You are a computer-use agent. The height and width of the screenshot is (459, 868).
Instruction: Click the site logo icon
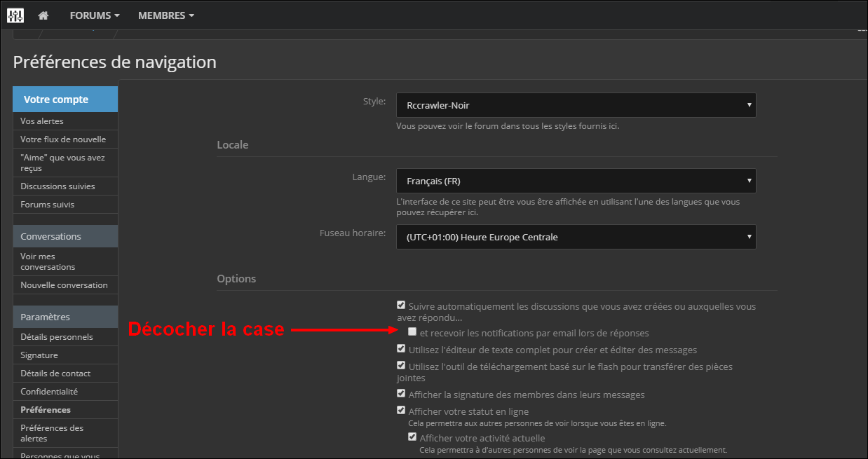point(15,15)
